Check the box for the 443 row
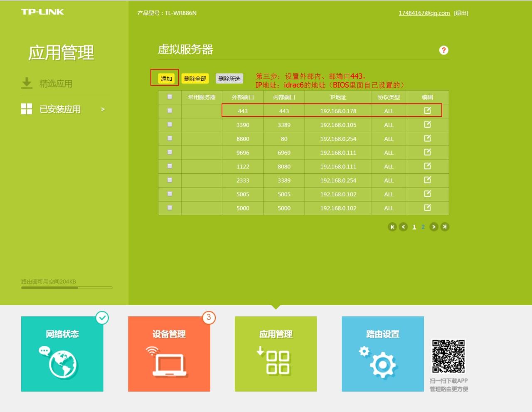 [170, 111]
